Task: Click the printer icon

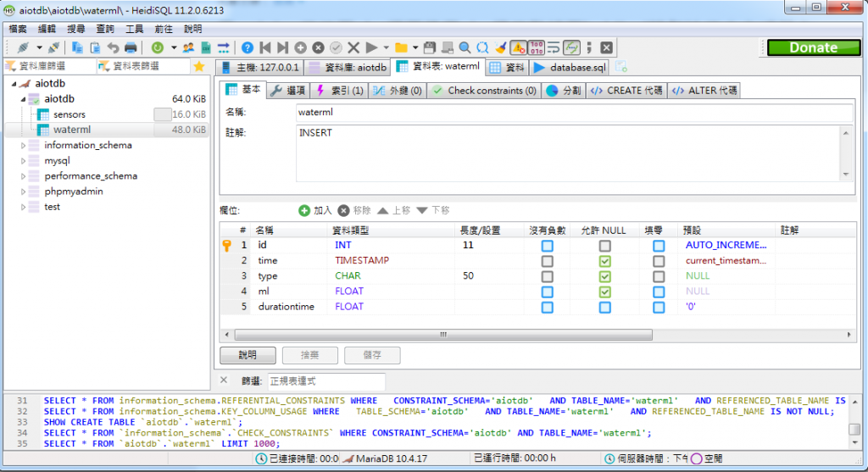Action: click(x=131, y=47)
